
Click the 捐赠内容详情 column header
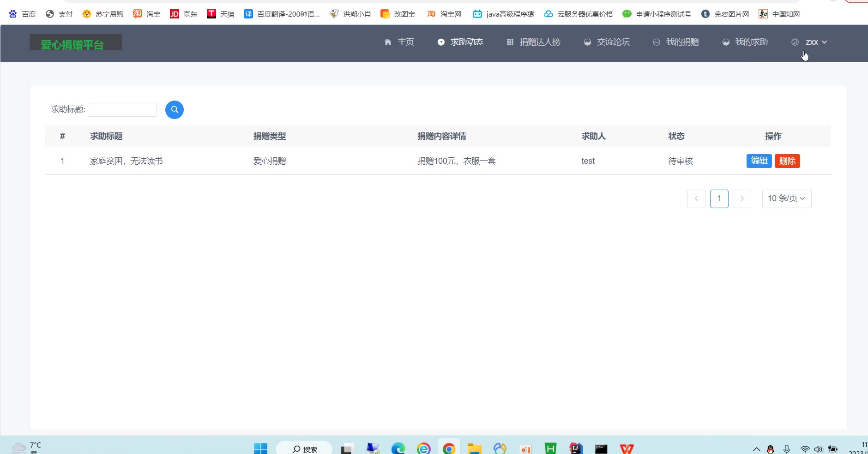(442, 136)
